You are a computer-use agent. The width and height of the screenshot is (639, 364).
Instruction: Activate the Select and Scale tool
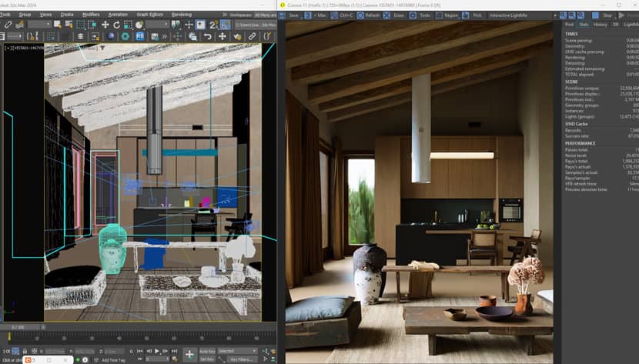coord(128,25)
